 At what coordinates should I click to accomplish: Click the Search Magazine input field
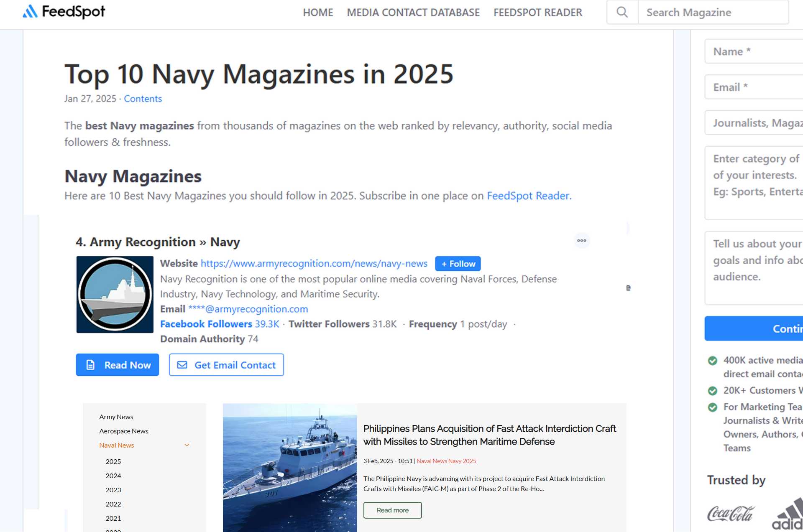[x=713, y=13]
